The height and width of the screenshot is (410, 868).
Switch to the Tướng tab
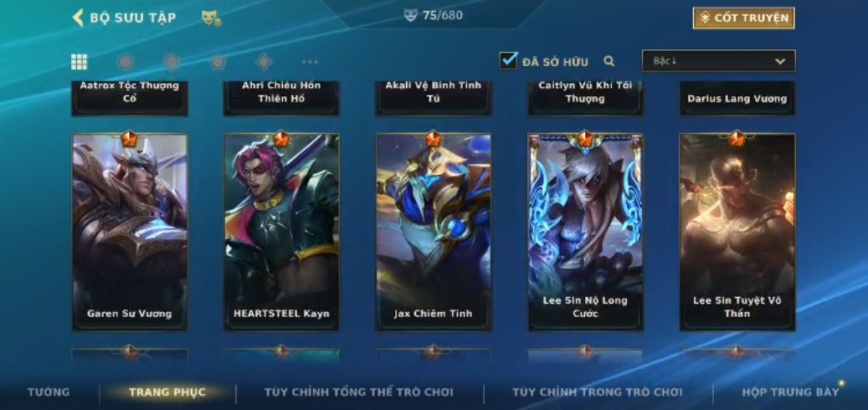pos(49,392)
